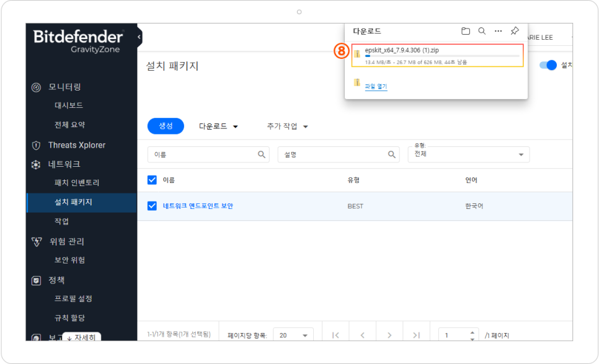Viewport: 599px width, 364px height.
Task: Select 위험 관리 section label
Action: (66, 241)
